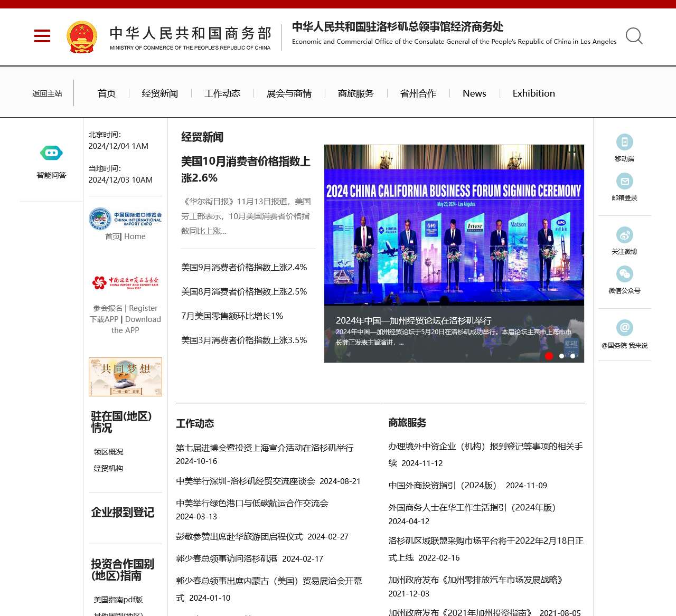Open the Exhibition navigation item
Image resolution: width=676 pixels, height=616 pixels.
[533, 93]
